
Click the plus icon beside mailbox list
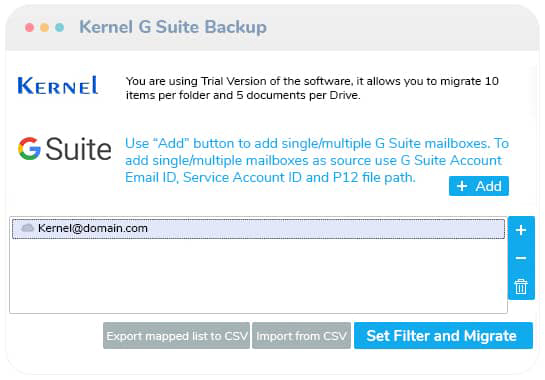tap(521, 230)
